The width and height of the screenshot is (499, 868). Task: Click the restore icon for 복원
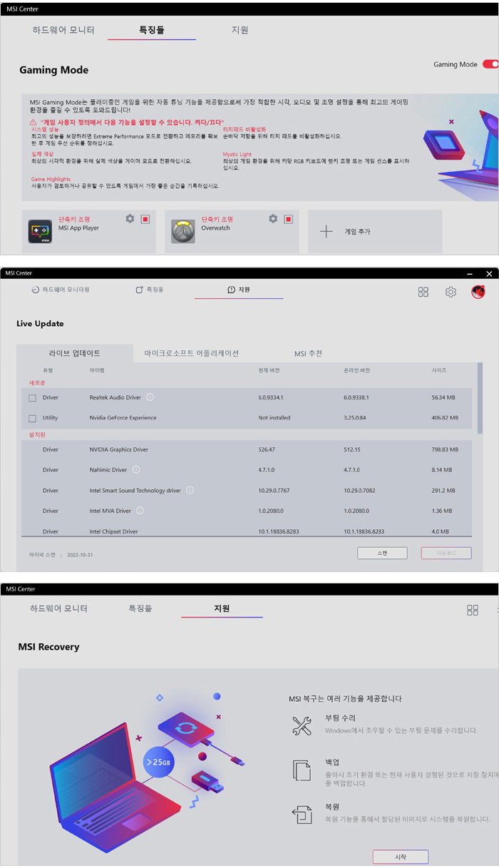click(302, 814)
